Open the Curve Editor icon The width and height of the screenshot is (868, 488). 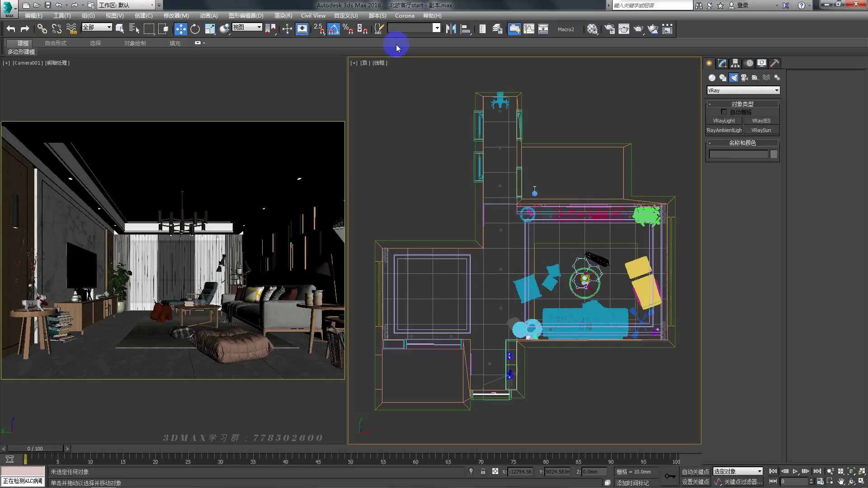click(529, 29)
